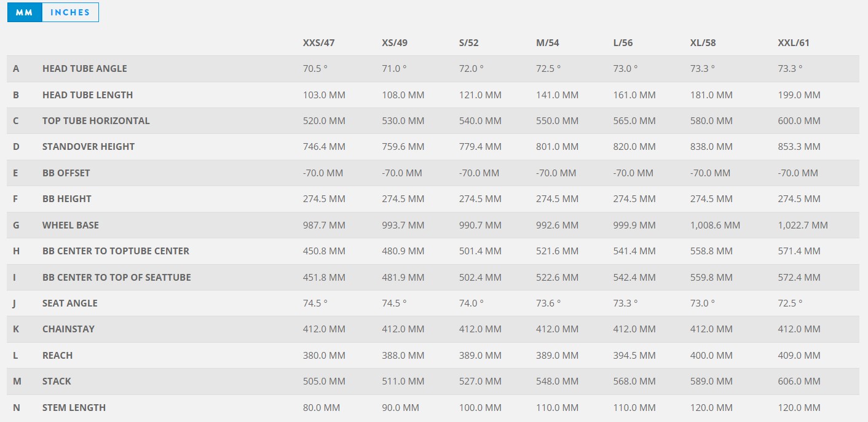Click the XXS/47 size column header
868x422 pixels.
point(318,43)
